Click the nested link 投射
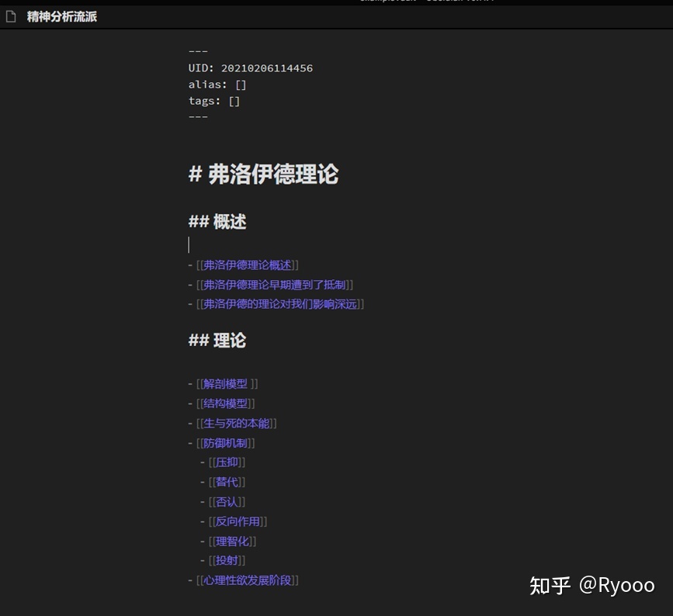The image size is (673, 616). [227, 560]
